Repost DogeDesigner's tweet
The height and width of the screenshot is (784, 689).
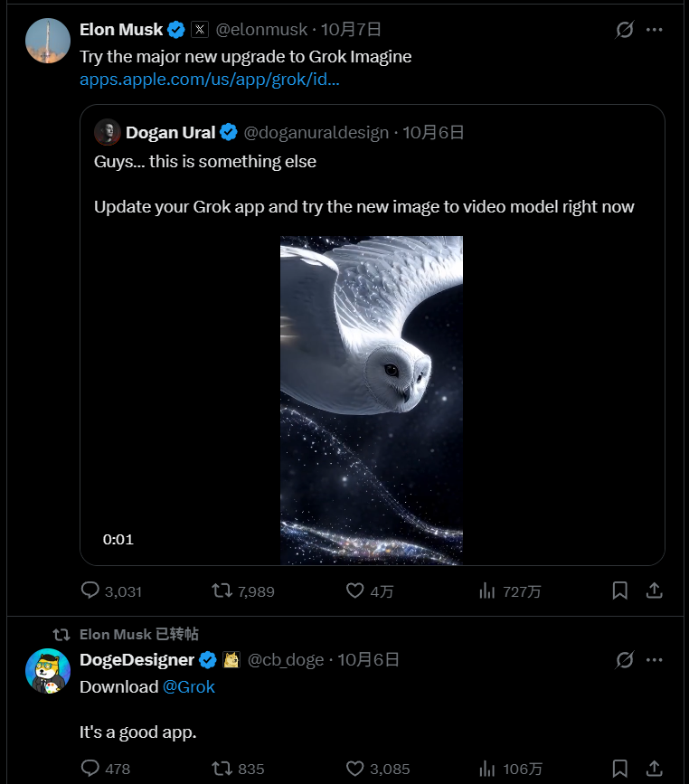219,769
